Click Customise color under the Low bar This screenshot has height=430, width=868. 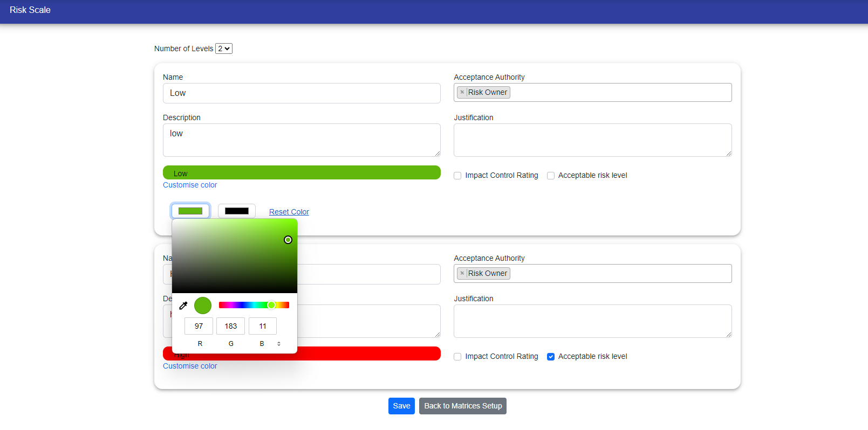click(190, 185)
